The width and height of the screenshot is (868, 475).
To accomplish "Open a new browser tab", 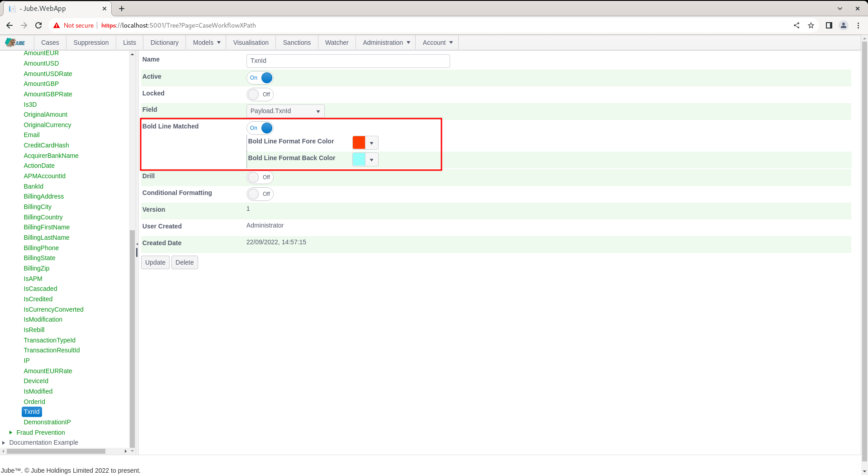I will (122, 9).
